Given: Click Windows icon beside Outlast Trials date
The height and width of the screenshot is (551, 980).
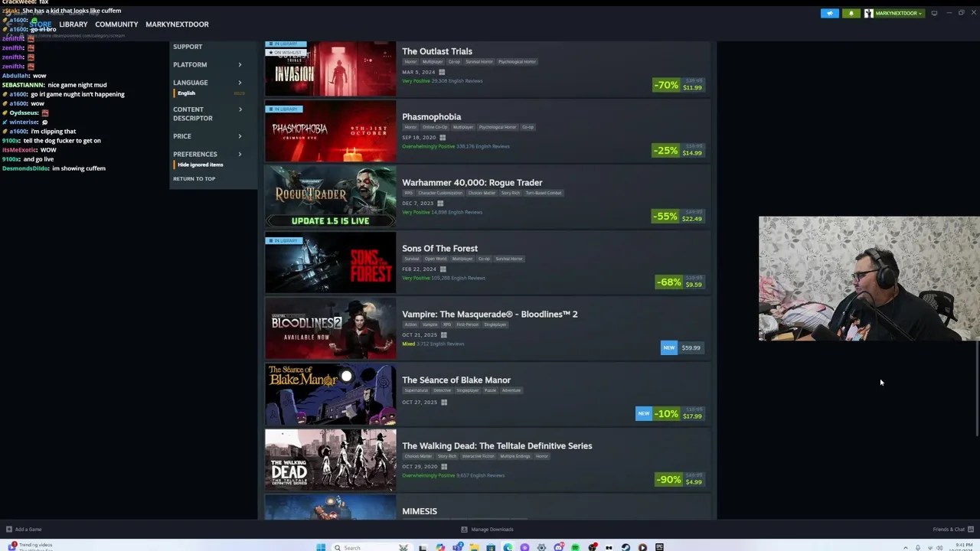Looking at the screenshot, I should click(x=442, y=72).
